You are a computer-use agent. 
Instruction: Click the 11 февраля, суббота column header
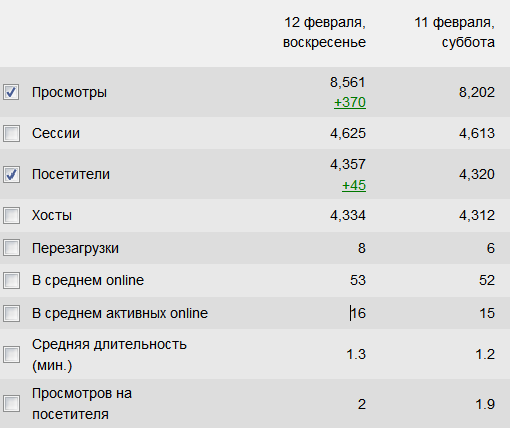click(454, 32)
